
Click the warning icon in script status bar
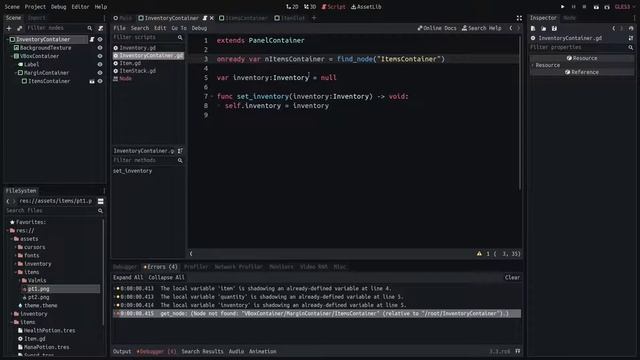pyautogui.click(x=479, y=254)
